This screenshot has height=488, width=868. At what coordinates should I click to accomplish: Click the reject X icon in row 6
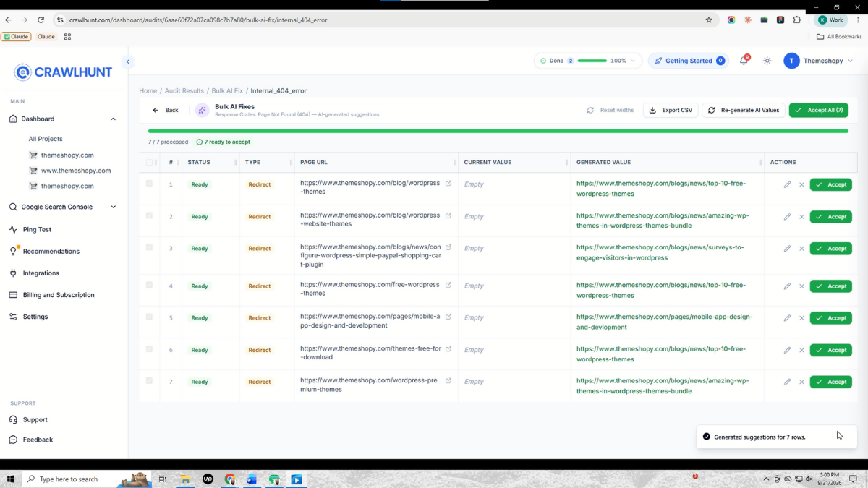coord(801,350)
